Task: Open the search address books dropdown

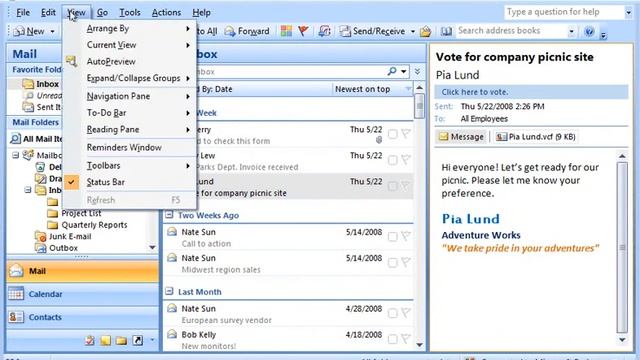Action: (571, 31)
